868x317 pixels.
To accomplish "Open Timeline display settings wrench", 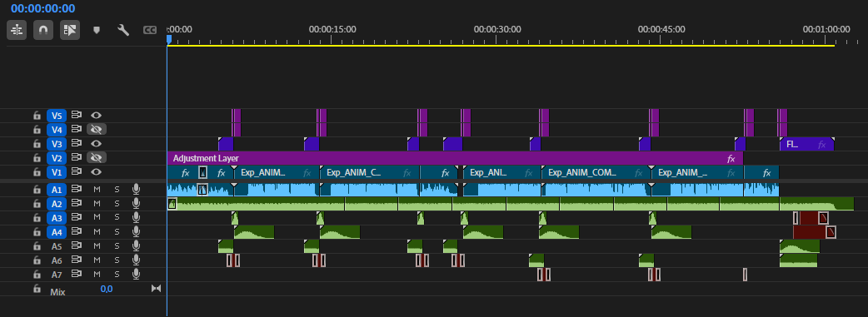I will pos(123,30).
